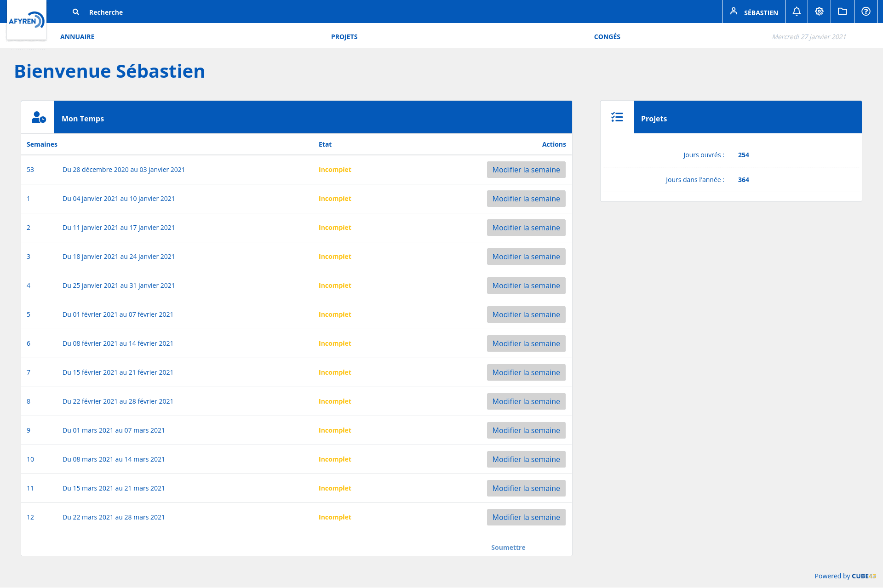Click the Soumettre link

click(x=508, y=548)
